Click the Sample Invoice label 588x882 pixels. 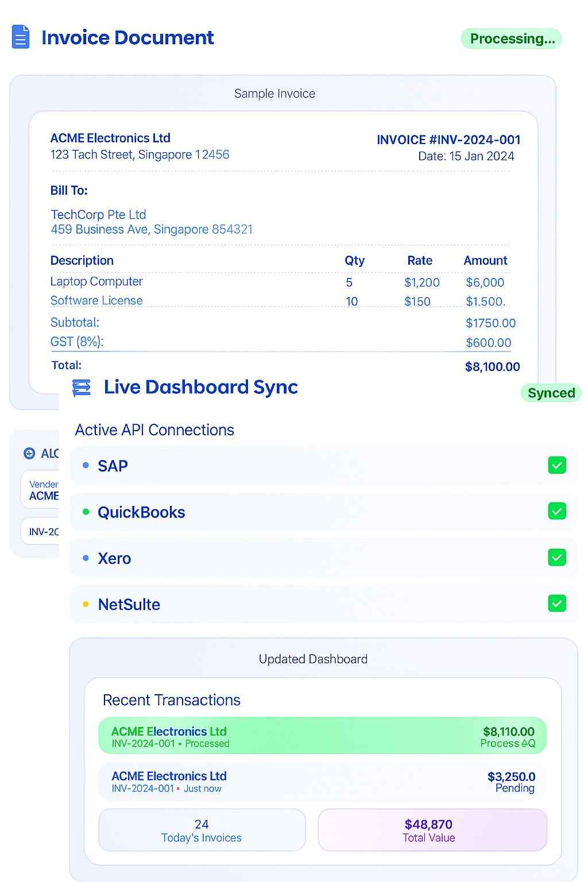274,94
